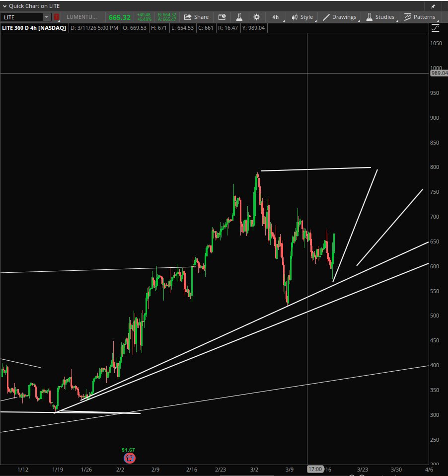This screenshot has height=476, width=448.
Task: Open the chart Settings gear
Action: pyautogui.click(x=257, y=16)
